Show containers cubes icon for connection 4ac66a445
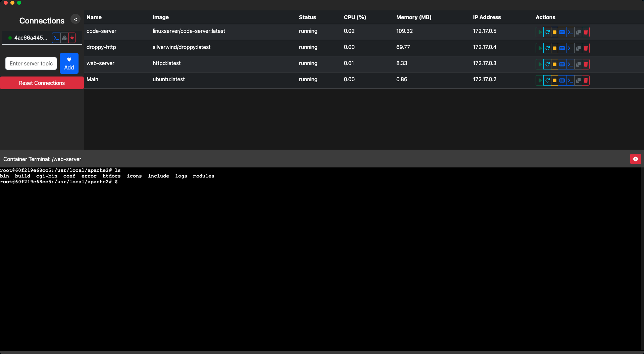 tap(65, 38)
